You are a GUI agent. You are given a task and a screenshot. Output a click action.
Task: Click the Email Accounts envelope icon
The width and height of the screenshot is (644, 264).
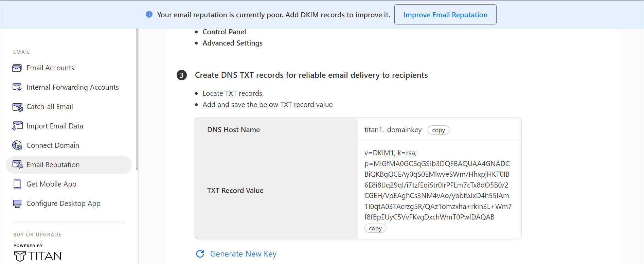point(17,68)
